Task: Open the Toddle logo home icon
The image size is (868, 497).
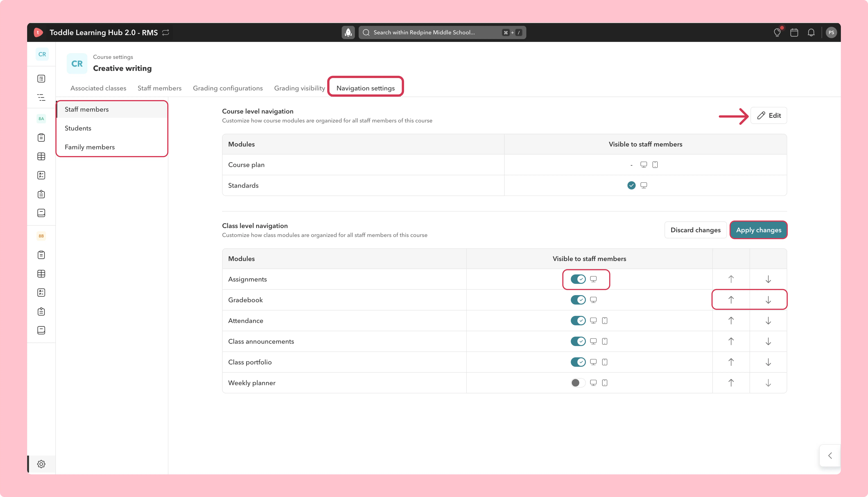Action: [x=38, y=32]
